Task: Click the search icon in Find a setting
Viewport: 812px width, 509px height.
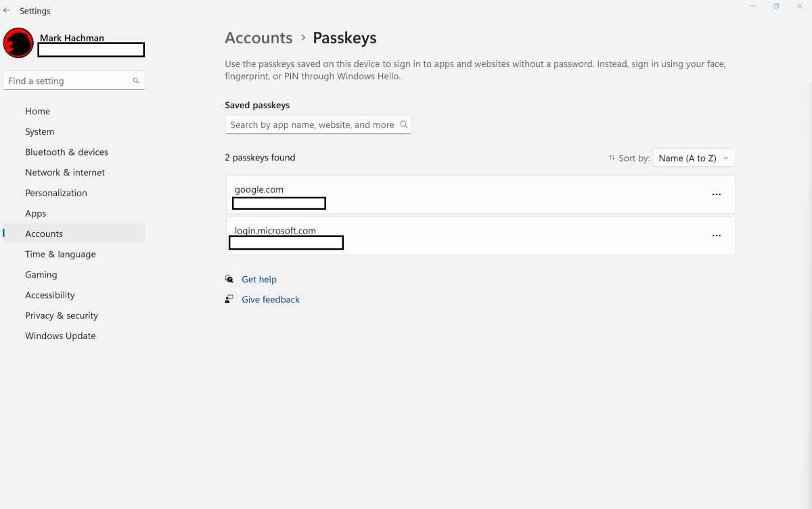Action: coord(135,80)
